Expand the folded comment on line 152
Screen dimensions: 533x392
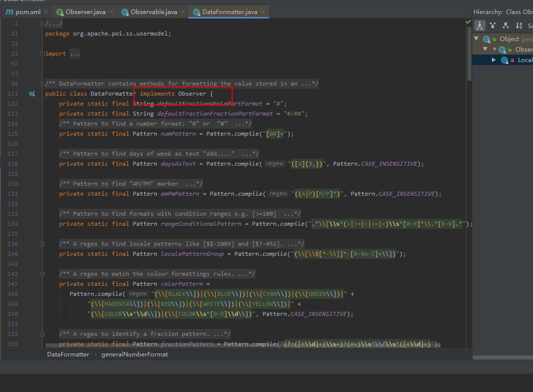(x=42, y=334)
